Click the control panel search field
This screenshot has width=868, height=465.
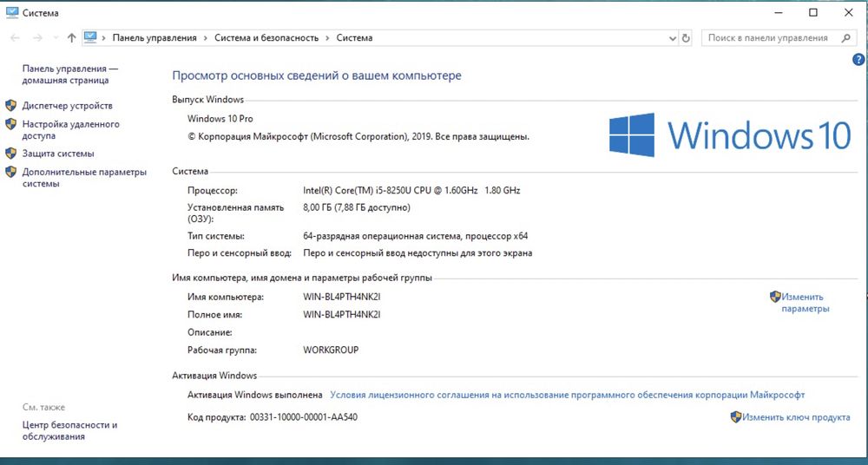click(x=779, y=38)
